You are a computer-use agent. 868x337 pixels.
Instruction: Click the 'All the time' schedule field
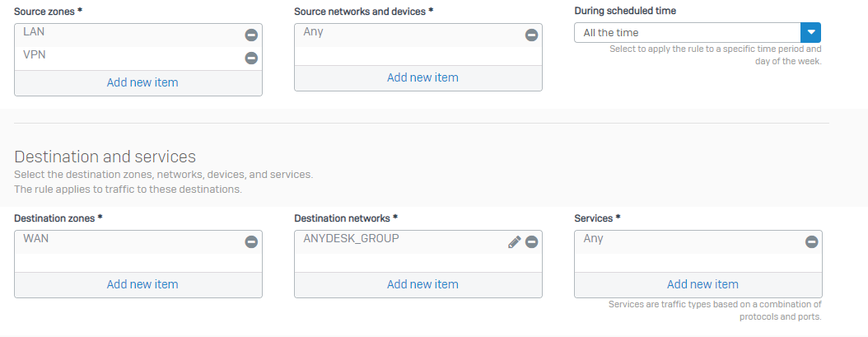pyautogui.click(x=688, y=33)
